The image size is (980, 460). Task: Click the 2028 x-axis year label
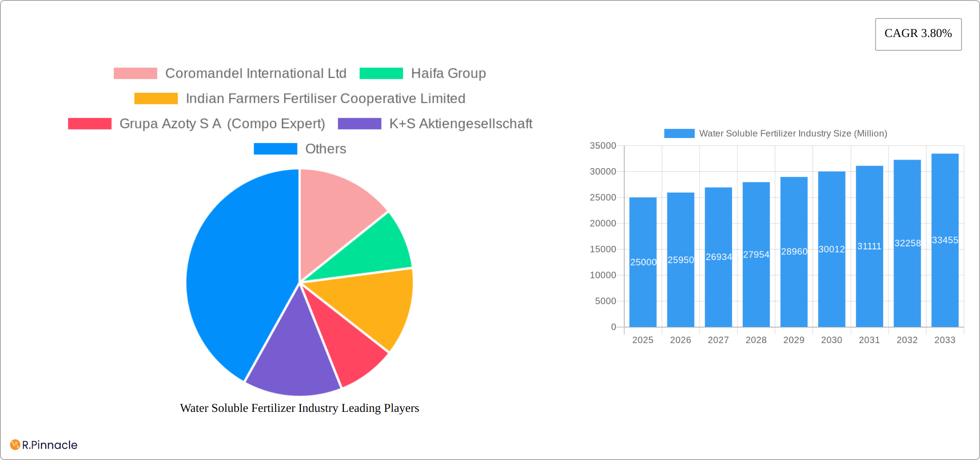(x=756, y=340)
